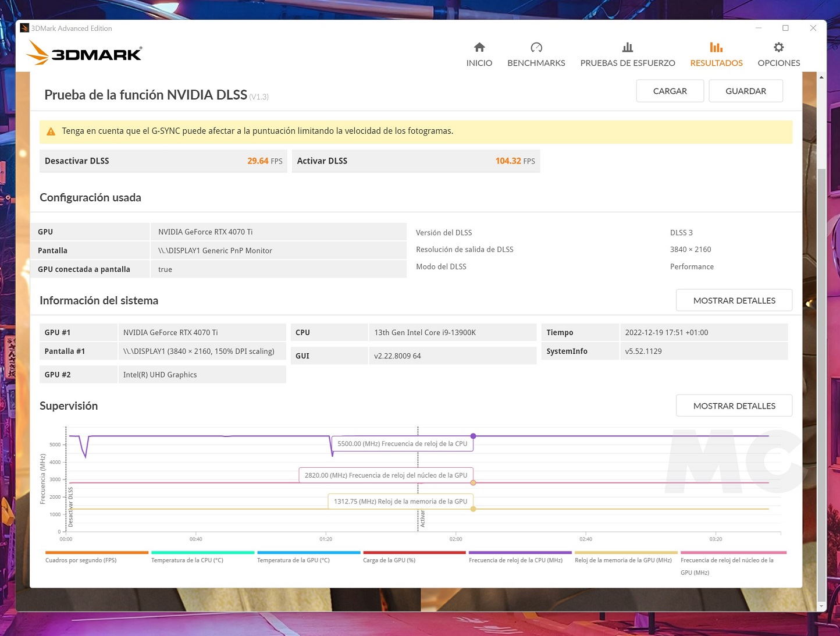840x636 pixels.
Task: Open the Benchmarks gauge icon
Action: (536, 47)
